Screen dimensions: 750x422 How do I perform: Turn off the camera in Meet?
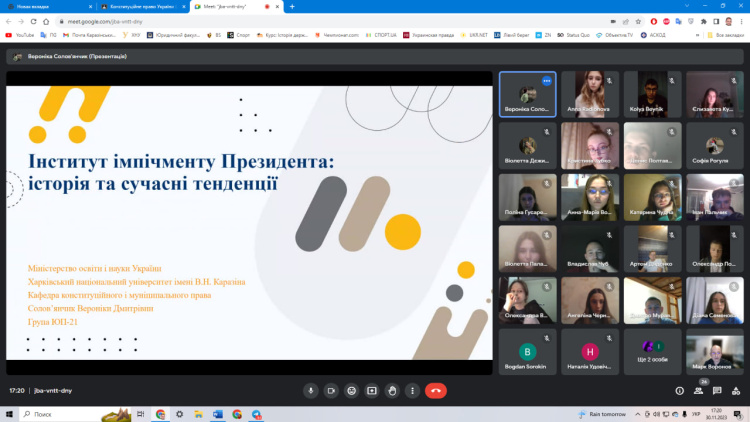(331, 391)
